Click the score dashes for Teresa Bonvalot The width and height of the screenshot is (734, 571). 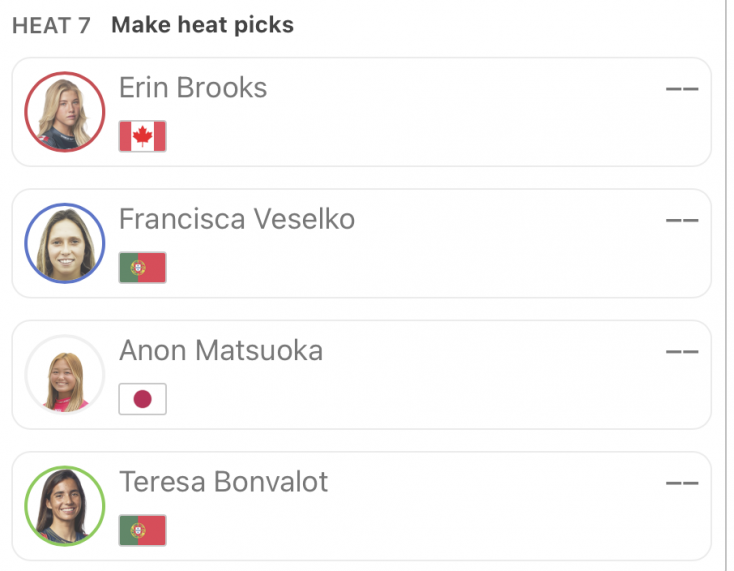click(x=682, y=483)
